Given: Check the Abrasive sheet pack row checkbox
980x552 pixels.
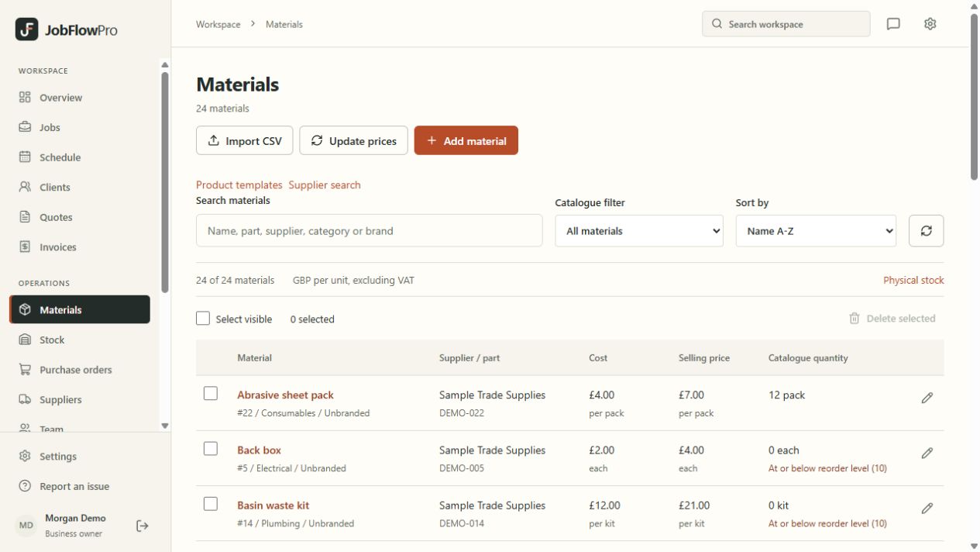Looking at the screenshot, I should [x=211, y=393].
